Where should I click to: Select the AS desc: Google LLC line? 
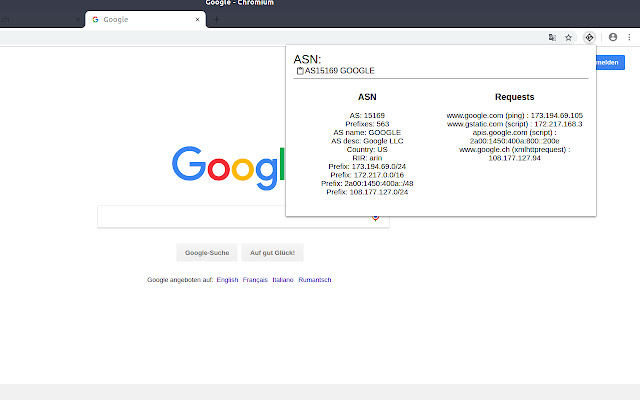pyautogui.click(x=367, y=141)
